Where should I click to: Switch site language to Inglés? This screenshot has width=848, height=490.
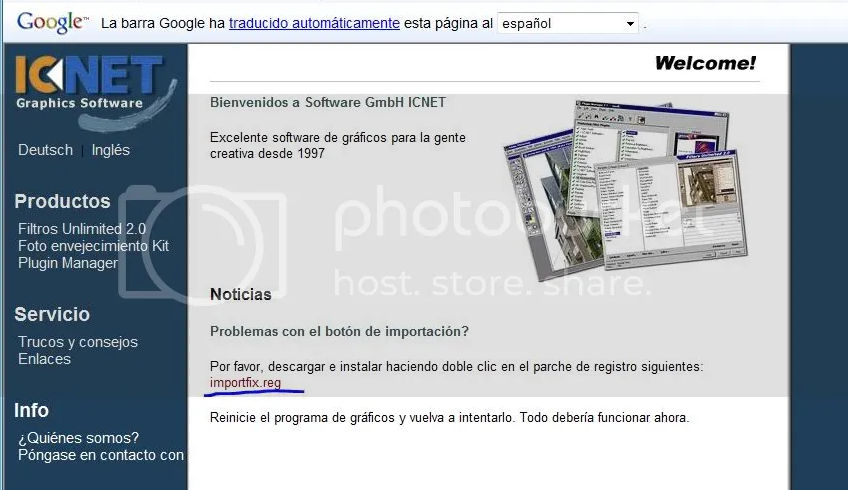coord(110,150)
